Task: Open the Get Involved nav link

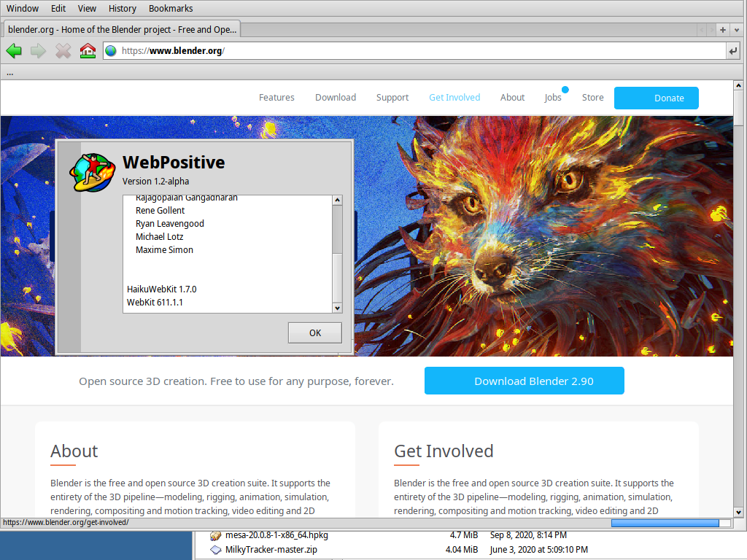Action: point(454,98)
